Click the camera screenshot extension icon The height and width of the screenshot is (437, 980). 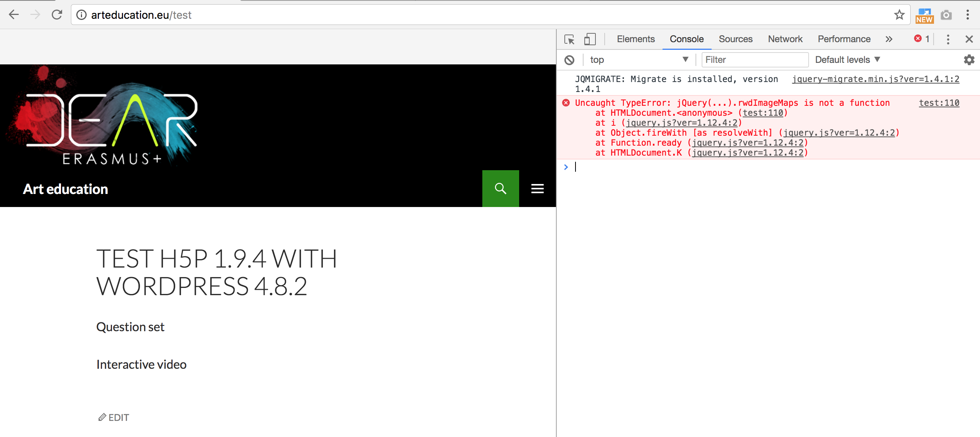(x=946, y=15)
